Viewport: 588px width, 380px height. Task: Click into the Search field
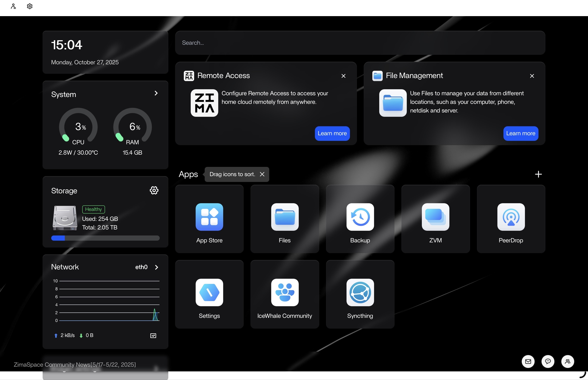click(360, 43)
